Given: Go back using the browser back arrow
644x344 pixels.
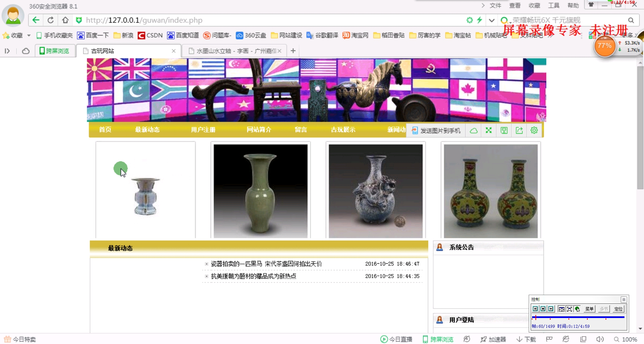Looking at the screenshot, I should pos(36,20).
